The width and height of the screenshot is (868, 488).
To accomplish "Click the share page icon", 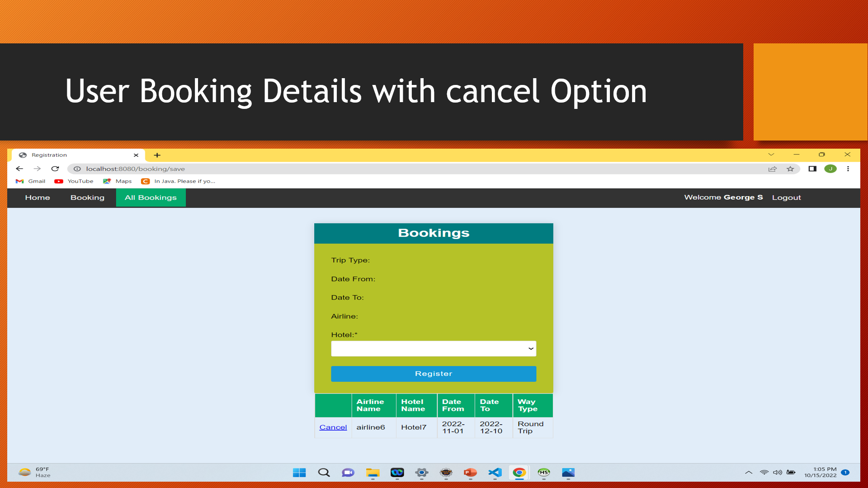I will [x=772, y=169].
